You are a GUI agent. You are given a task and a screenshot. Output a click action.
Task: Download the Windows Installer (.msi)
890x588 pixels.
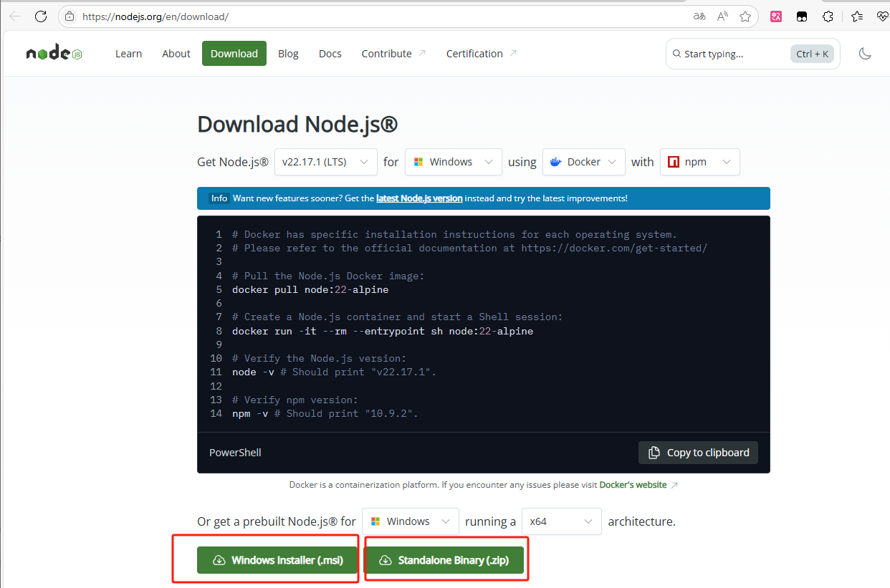coord(277,560)
